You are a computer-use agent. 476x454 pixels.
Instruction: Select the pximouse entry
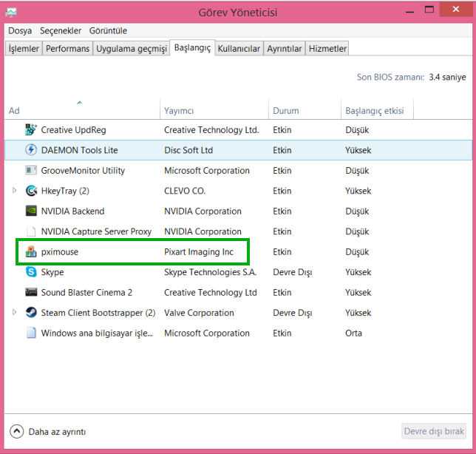[x=60, y=252]
